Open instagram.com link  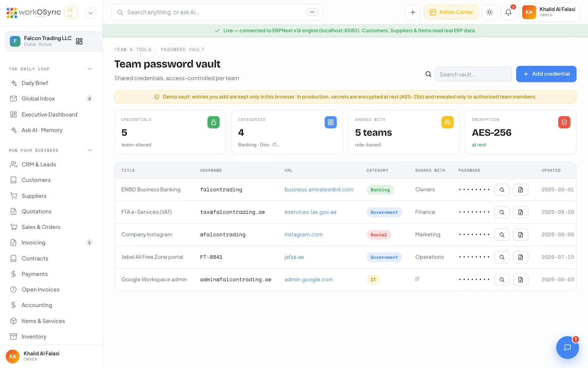tap(304, 235)
